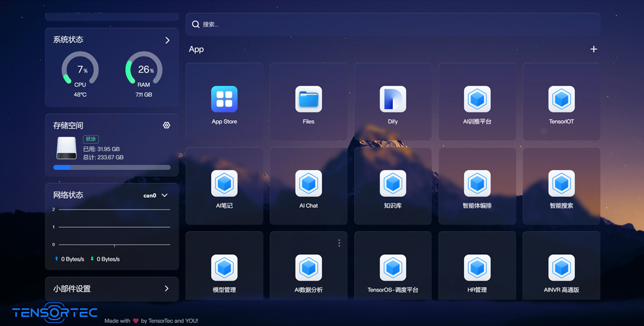The image size is (644, 326).
Task: Open the 模型管理 app
Action: pyautogui.click(x=224, y=268)
